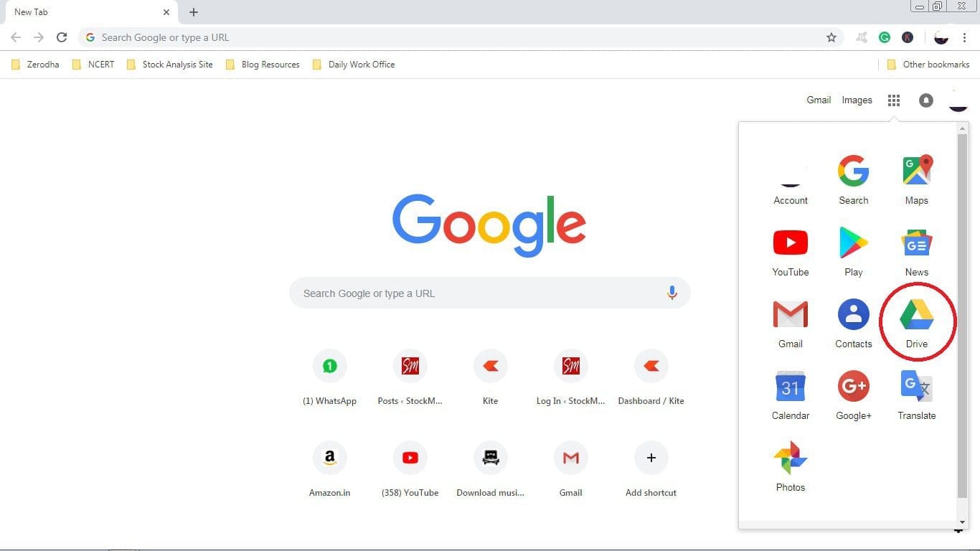This screenshot has width=980, height=551.
Task: Open Google Play from apps panel
Action: (x=854, y=252)
